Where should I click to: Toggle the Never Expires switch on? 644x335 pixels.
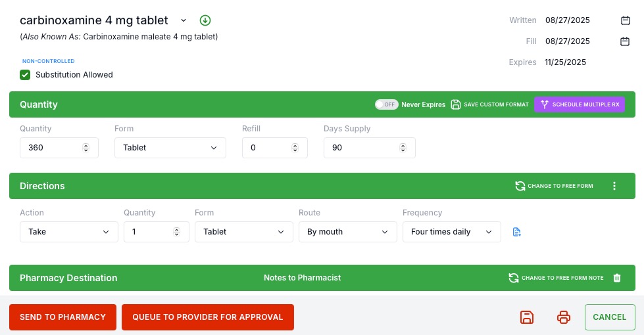point(387,104)
